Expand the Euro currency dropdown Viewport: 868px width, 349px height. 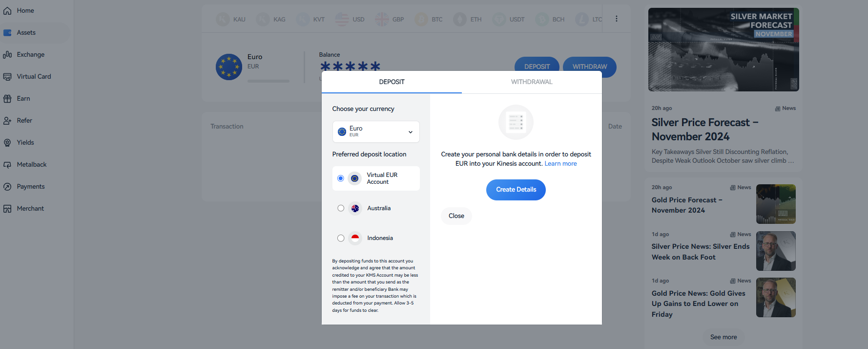[376, 132]
